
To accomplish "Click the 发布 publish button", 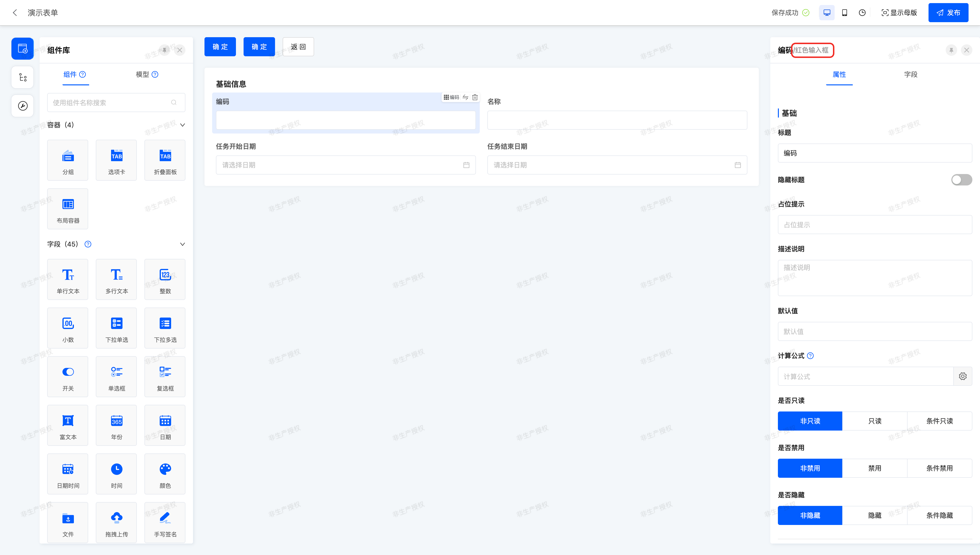I will [x=948, y=13].
